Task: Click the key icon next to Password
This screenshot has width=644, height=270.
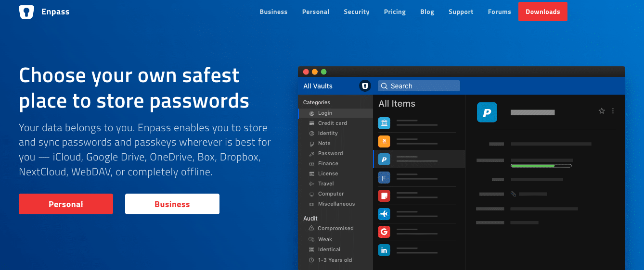Action: tap(311, 154)
